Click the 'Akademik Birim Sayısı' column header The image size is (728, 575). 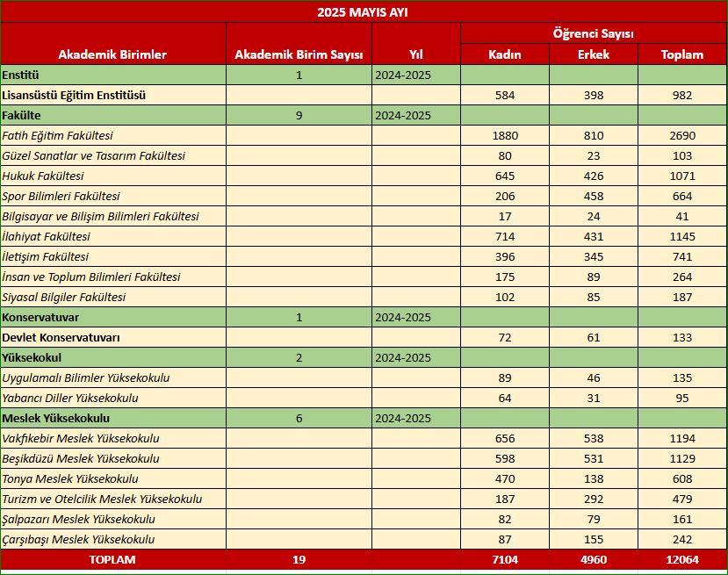tap(299, 54)
